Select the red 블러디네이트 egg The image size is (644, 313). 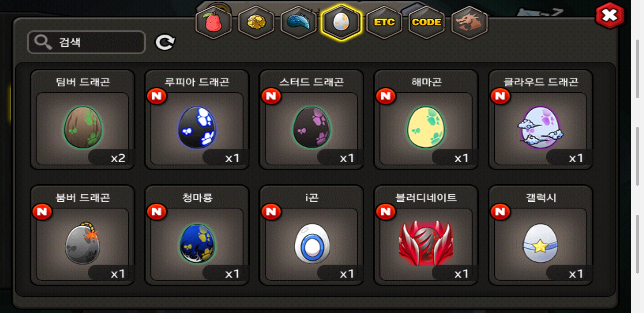coord(426,235)
